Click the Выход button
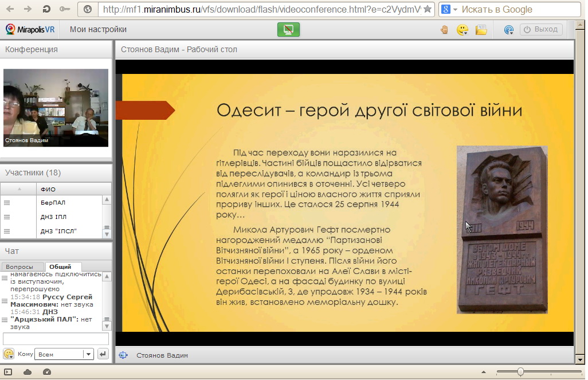This screenshot has width=588, height=380. coord(540,30)
